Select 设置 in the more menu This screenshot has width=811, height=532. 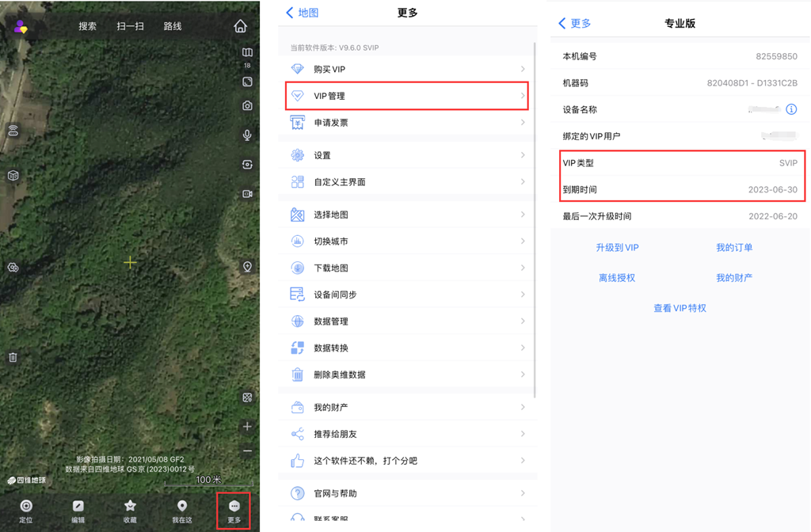pos(407,155)
